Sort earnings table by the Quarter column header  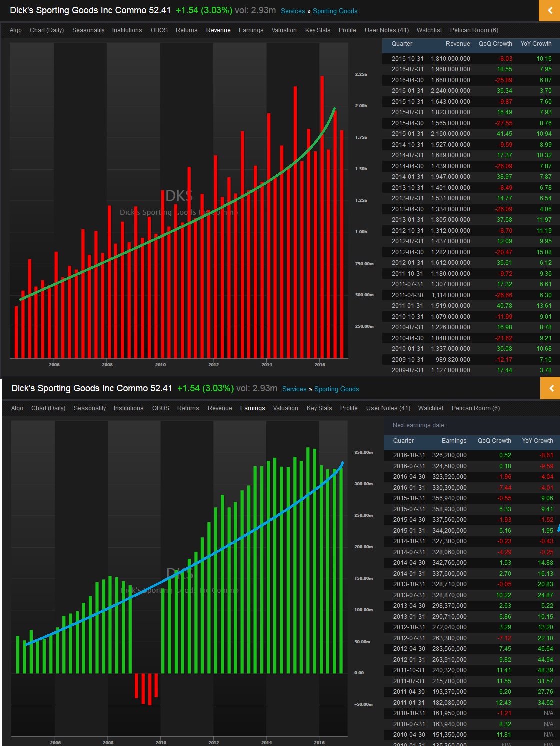pyautogui.click(x=403, y=441)
